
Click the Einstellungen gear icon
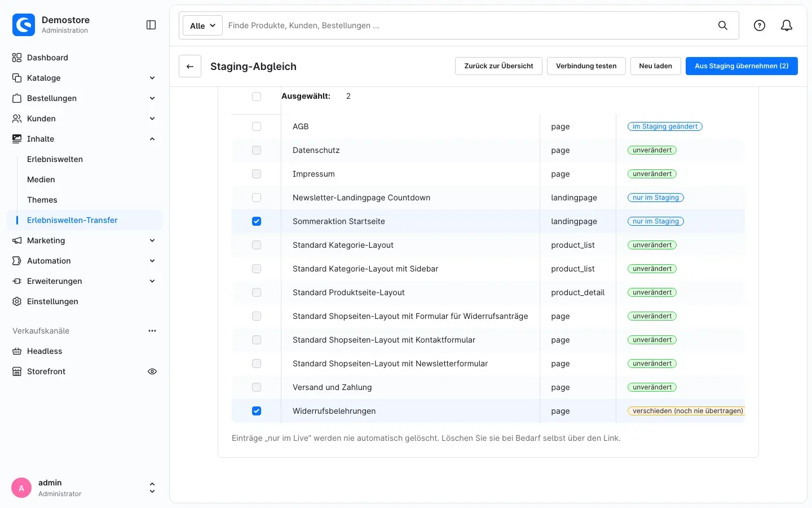click(x=17, y=301)
